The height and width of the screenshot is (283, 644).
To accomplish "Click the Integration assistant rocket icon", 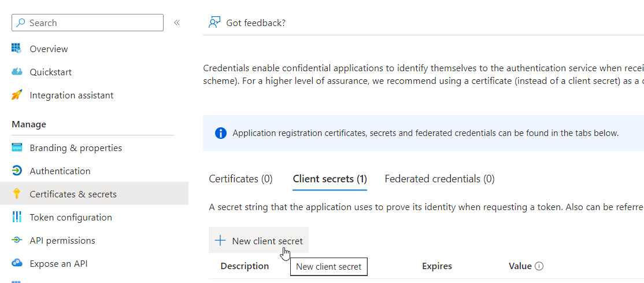I will coord(16,95).
